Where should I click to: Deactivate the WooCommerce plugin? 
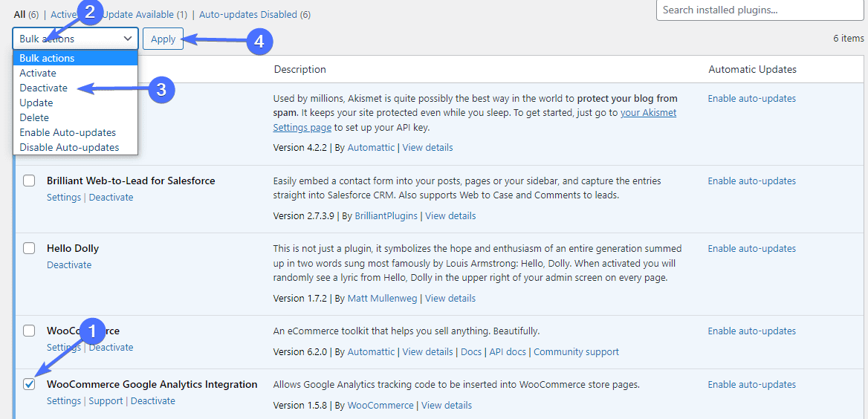pos(111,347)
